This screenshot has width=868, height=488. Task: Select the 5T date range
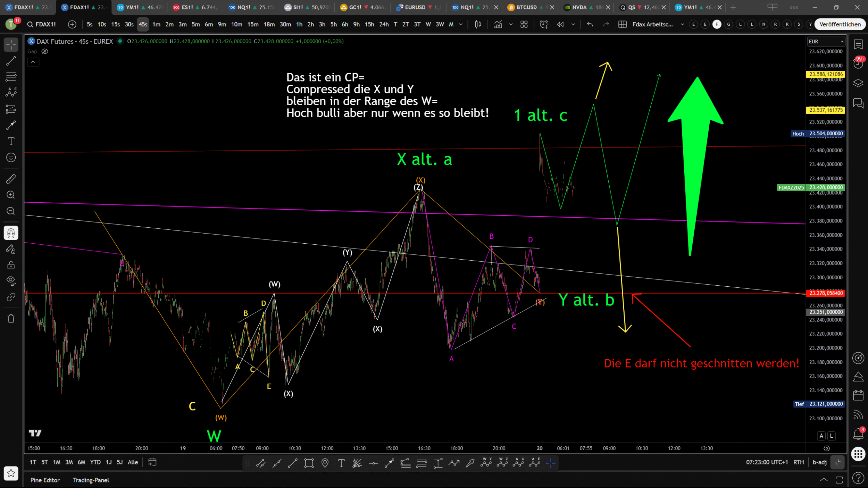tap(44, 462)
